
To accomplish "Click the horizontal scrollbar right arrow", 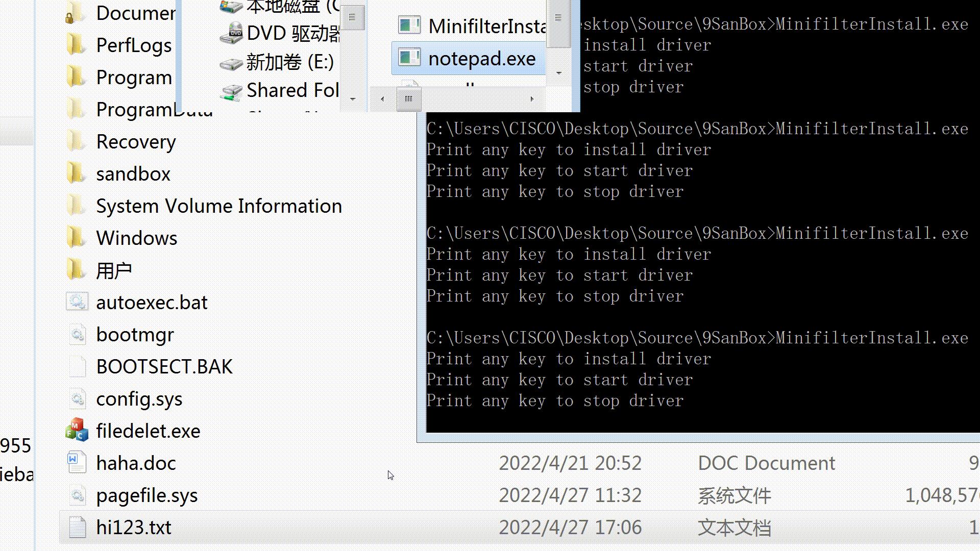I will click(x=532, y=99).
